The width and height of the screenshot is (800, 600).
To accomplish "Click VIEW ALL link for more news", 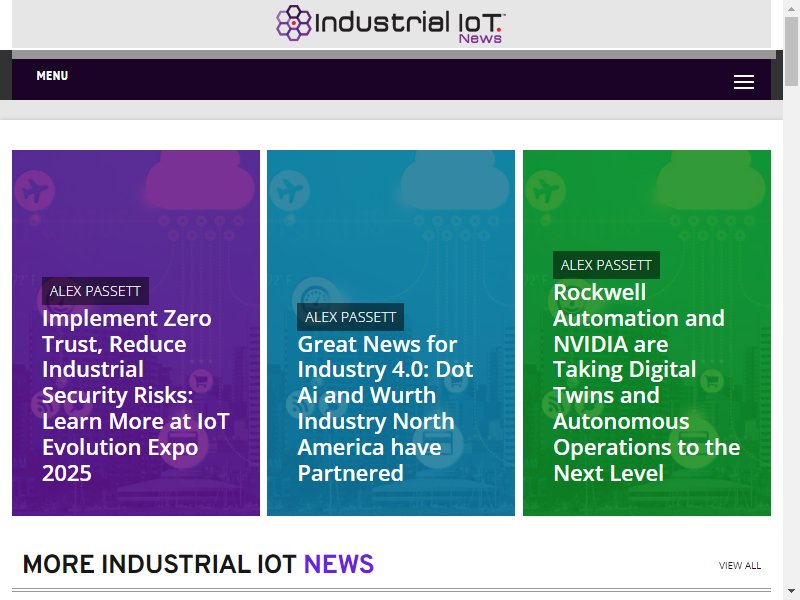I will click(x=740, y=565).
